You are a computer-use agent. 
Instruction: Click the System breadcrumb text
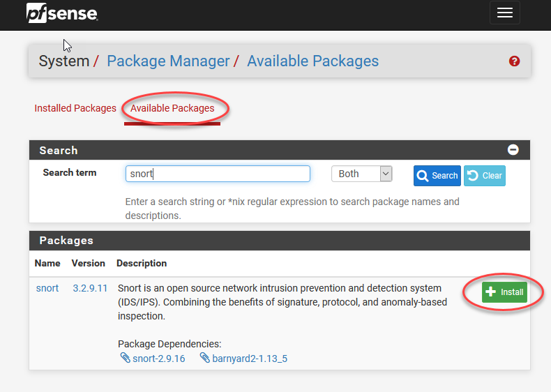click(x=64, y=61)
